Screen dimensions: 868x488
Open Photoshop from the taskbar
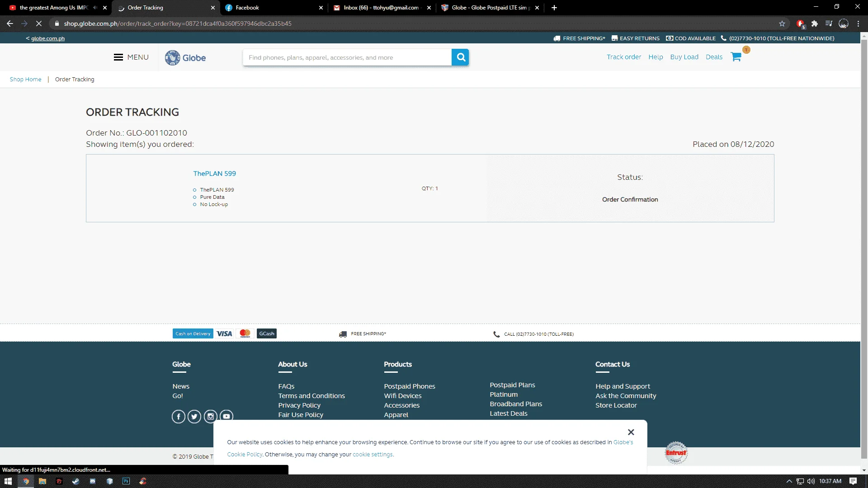click(126, 481)
